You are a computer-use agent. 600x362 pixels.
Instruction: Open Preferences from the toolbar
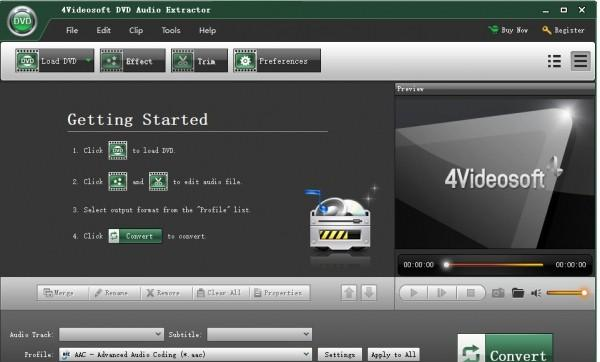pyautogui.click(x=277, y=60)
